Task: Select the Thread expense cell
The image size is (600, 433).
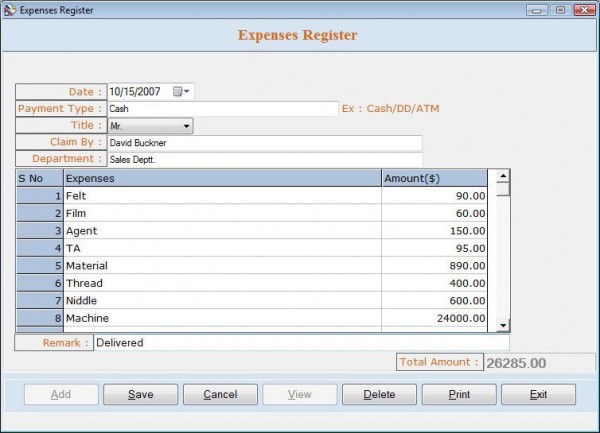Action: pos(223,283)
